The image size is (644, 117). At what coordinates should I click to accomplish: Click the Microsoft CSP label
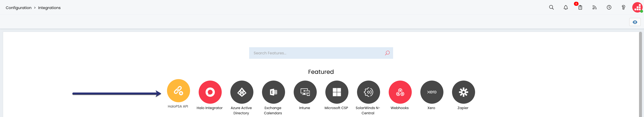point(336,108)
